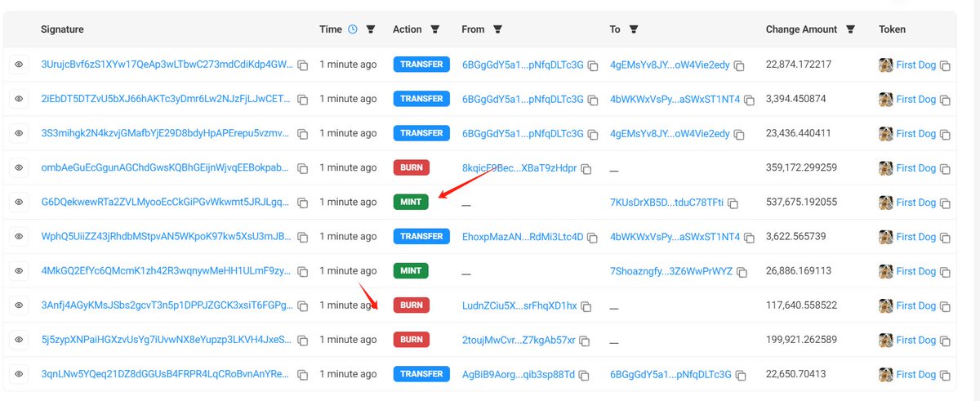Image resolution: width=980 pixels, height=401 pixels.
Task: Copy First Dog token in 22,874.172217 row
Action: tap(946, 65)
